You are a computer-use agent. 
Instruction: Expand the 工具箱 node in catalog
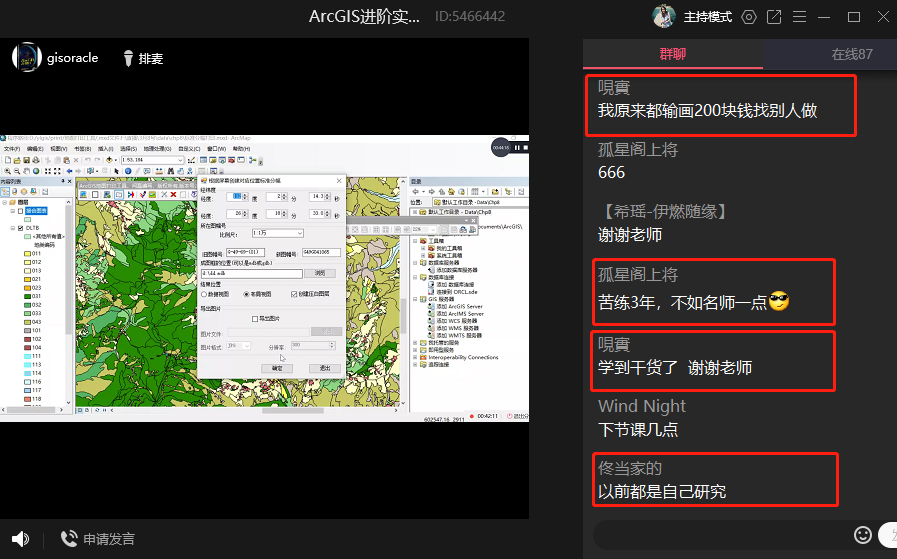pyautogui.click(x=415, y=241)
